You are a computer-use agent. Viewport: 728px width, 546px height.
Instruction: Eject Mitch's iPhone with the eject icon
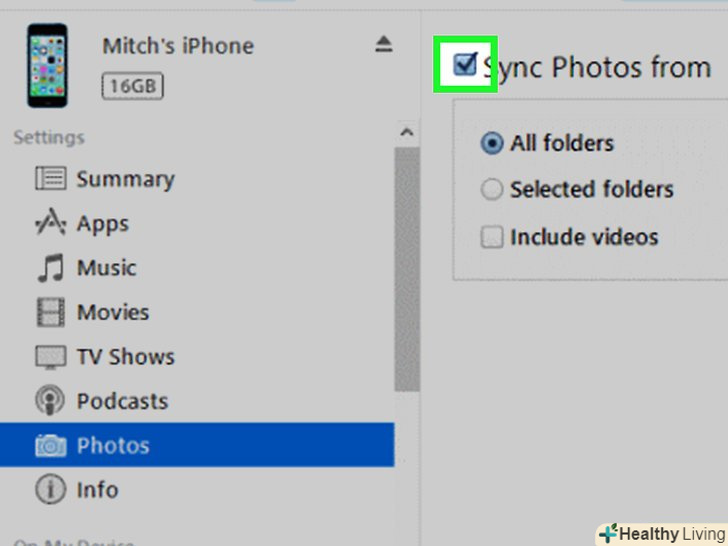pyautogui.click(x=384, y=44)
